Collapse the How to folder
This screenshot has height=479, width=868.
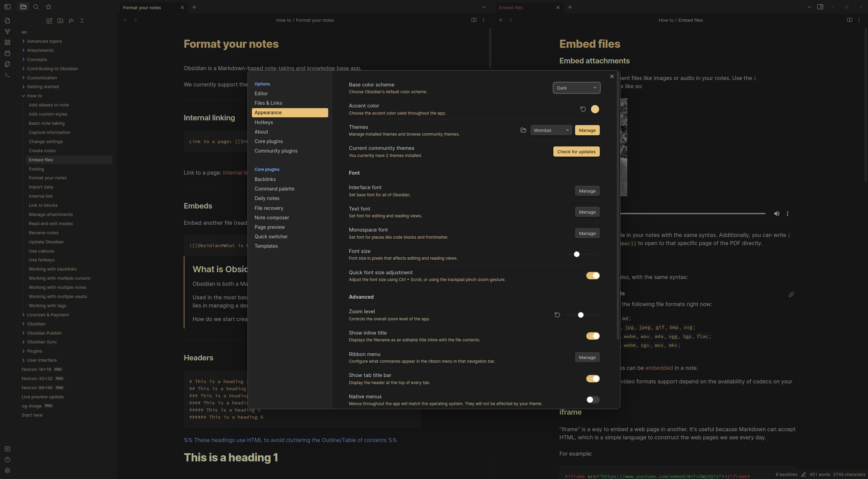tap(23, 96)
